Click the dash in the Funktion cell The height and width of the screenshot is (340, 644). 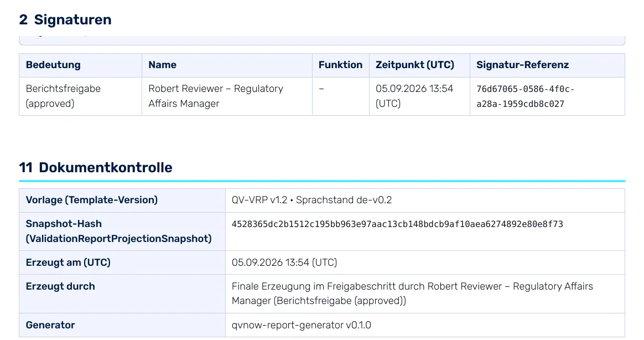(x=321, y=89)
